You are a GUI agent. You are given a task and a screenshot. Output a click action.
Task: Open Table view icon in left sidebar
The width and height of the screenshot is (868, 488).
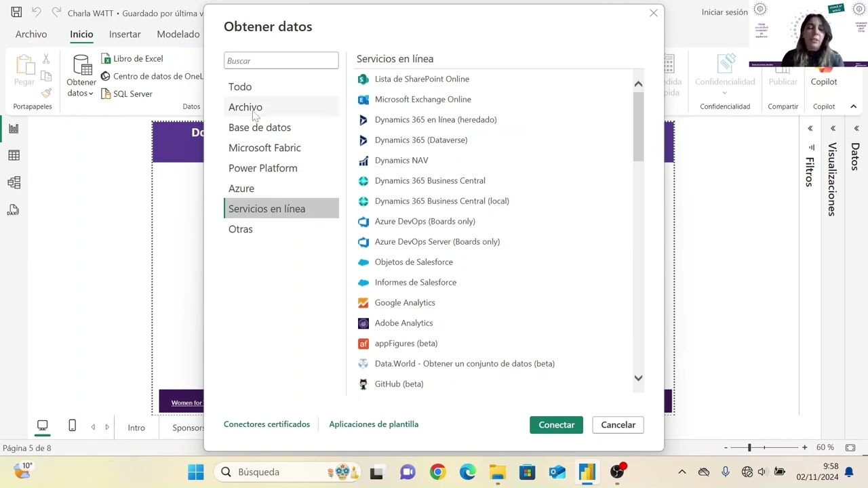coord(14,155)
